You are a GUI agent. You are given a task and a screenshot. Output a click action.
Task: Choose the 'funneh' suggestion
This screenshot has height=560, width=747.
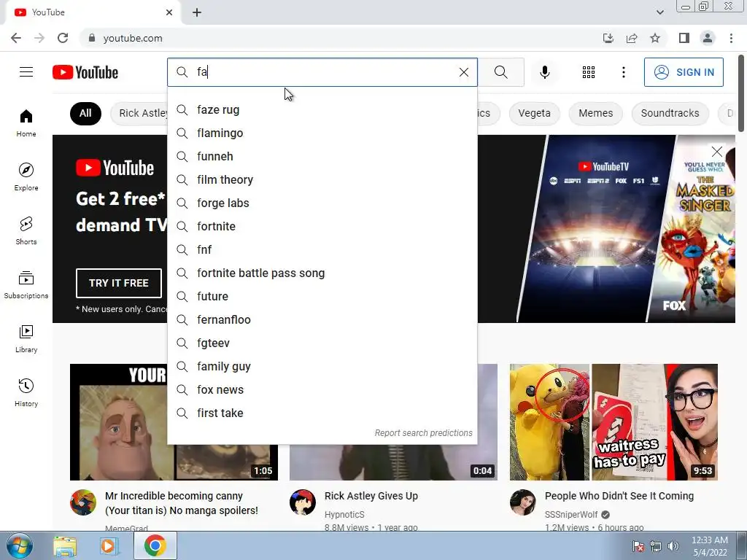click(x=322, y=157)
